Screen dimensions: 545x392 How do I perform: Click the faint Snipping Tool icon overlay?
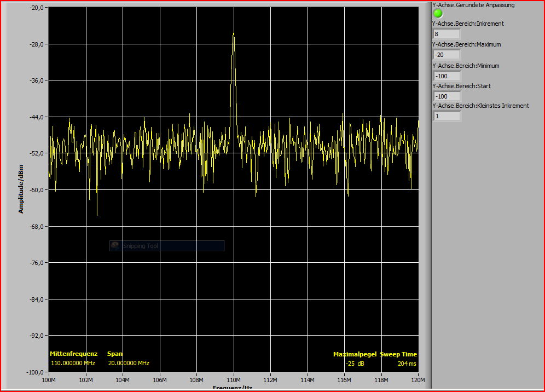point(115,246)
